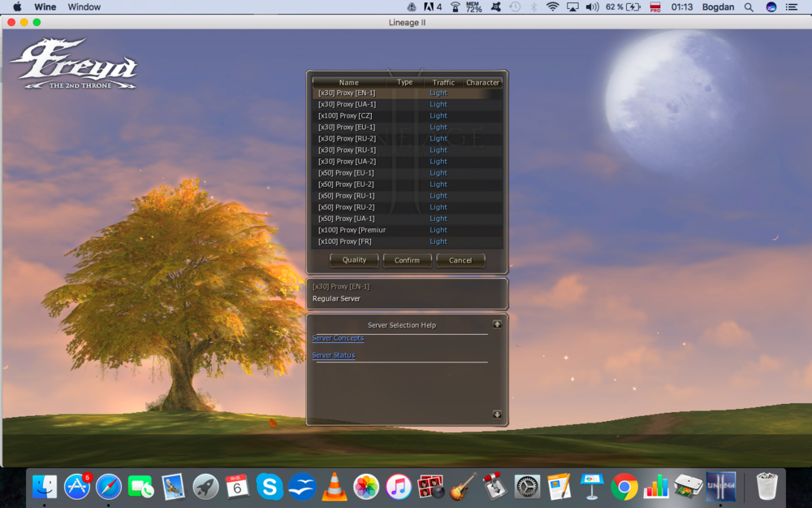This screenshot has height=508, width=812.
Task: Sort servers by Name column header
Action: [x=349, y=82]
